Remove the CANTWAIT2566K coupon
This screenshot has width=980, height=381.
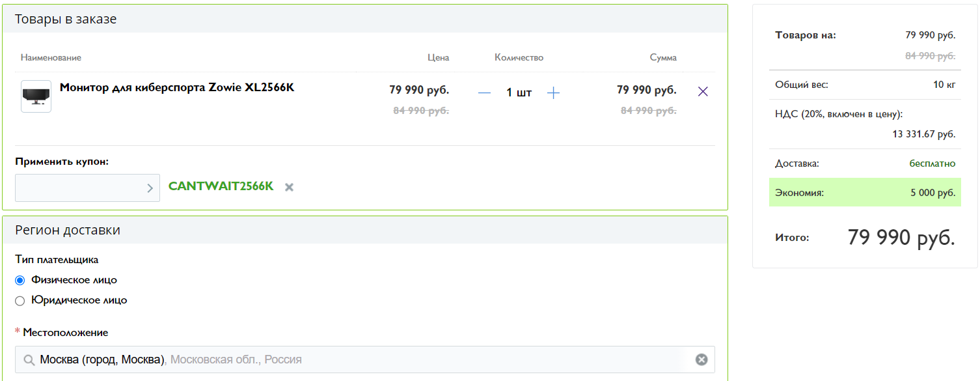click(x=289, y=188)
